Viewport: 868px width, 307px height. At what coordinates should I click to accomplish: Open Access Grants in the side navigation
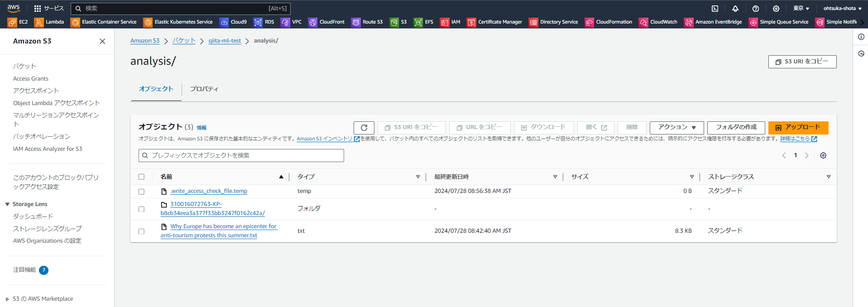coord(31,79)
